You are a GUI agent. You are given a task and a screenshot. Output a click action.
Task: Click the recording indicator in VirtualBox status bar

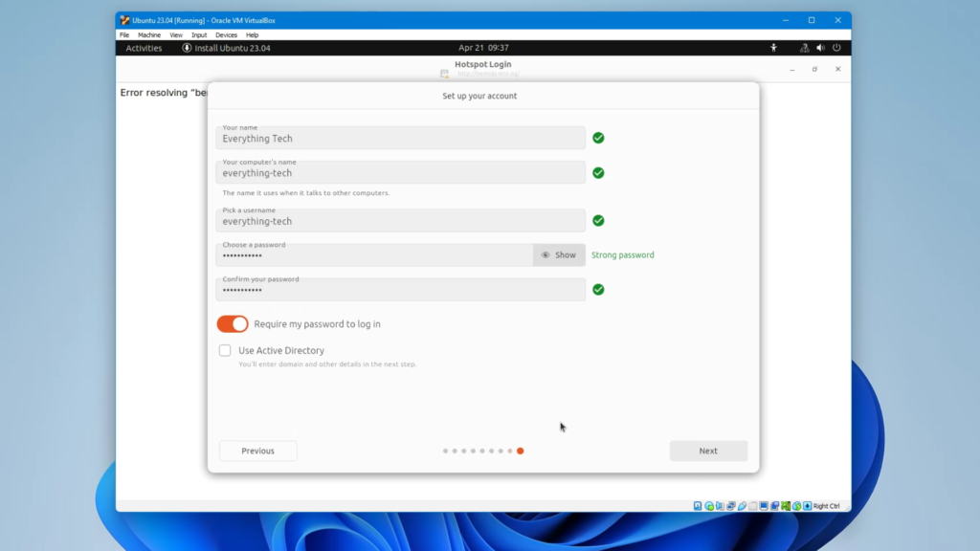[775, 506]
